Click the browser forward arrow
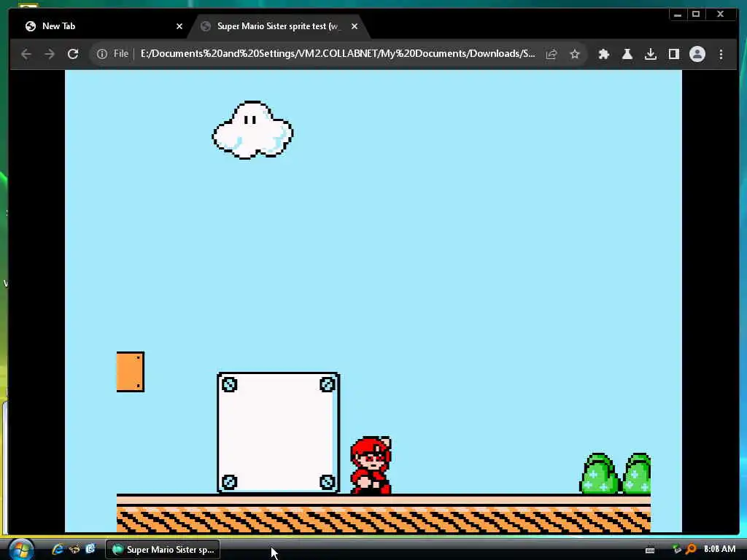 coord(50,54)
